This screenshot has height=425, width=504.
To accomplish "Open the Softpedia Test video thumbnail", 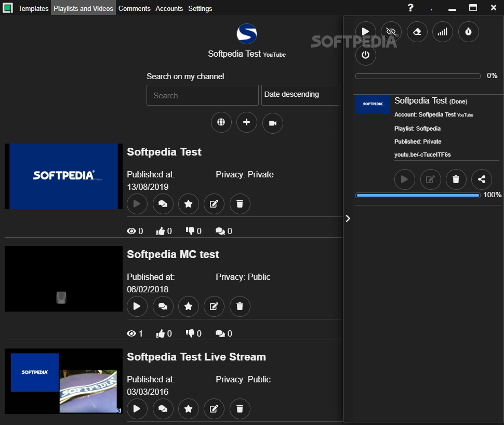I will [63, 176].
